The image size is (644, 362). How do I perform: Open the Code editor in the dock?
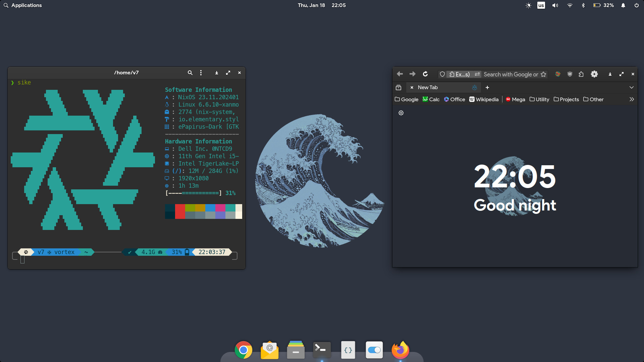click(348, 350)
